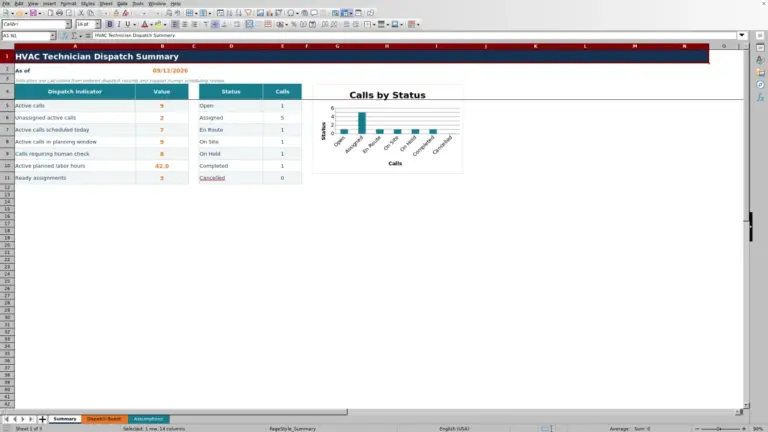Click the formula input line

click(414, 35)
